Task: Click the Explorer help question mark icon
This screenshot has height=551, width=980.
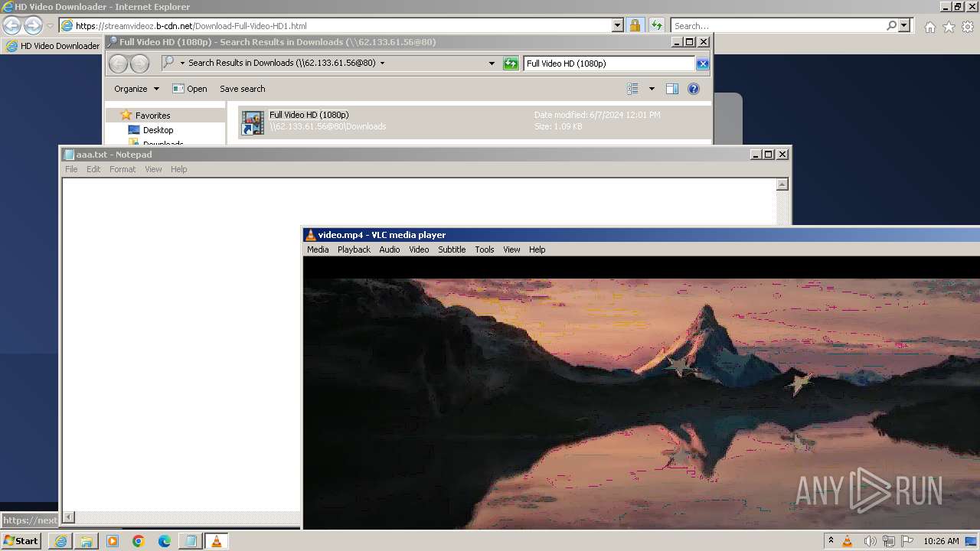Action: (x=694, y=89)
